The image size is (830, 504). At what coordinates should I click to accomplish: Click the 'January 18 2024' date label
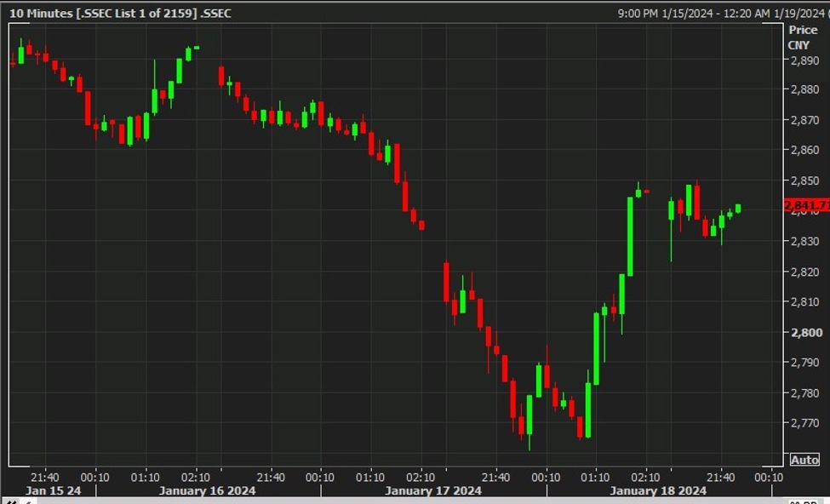(x=658, y=490)
